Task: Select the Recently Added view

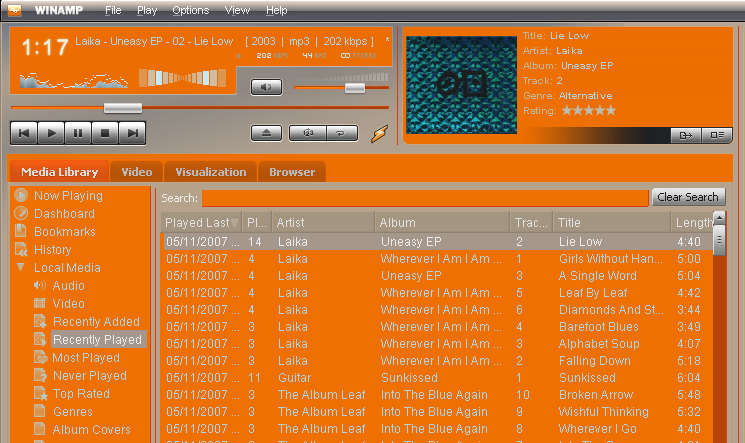Action: [96, 321]
